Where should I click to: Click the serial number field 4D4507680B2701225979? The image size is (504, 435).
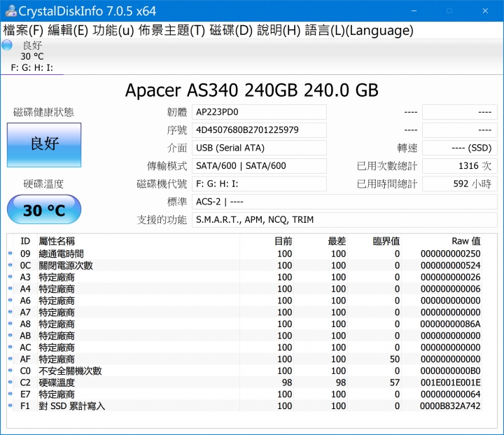point(259,130)
